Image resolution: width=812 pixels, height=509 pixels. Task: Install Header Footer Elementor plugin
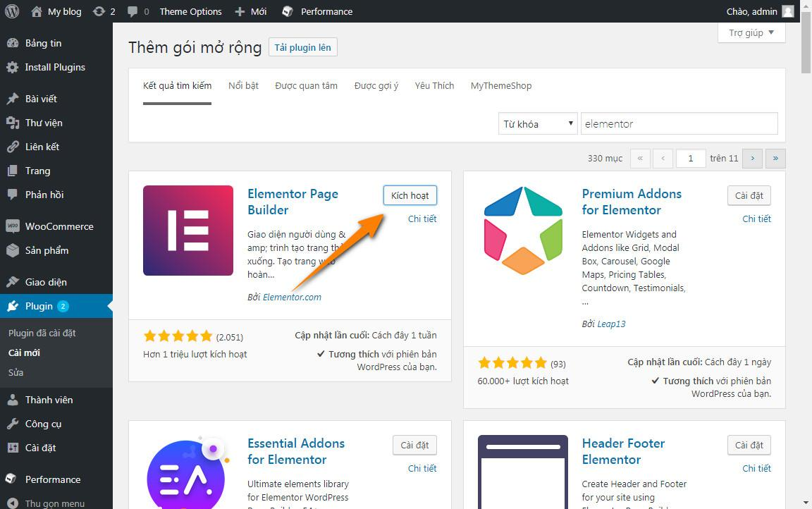tap(749, 445)
